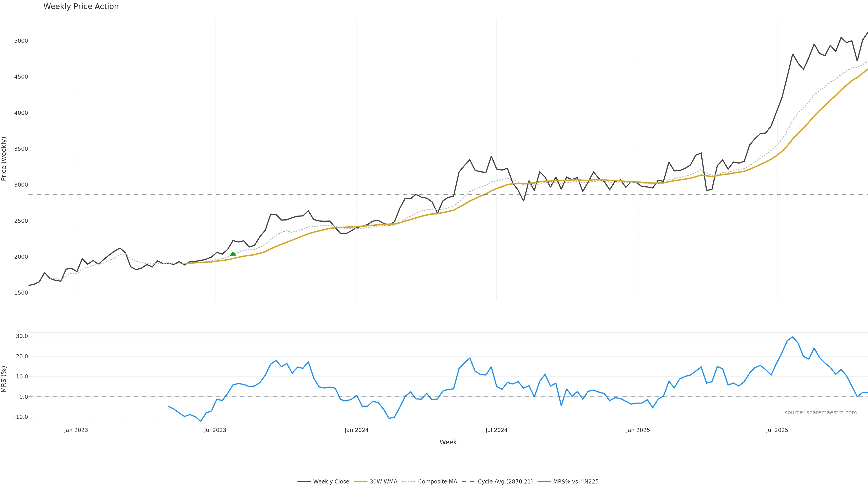Viewport: 868px width, 488px height.
Task: Click the Jul 2025 x-axis tick label
Action: click(x=777, y=430)
